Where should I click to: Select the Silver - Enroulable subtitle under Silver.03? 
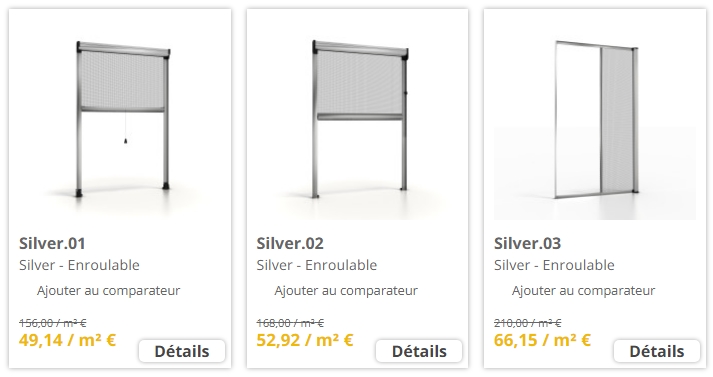click(554, 265)
